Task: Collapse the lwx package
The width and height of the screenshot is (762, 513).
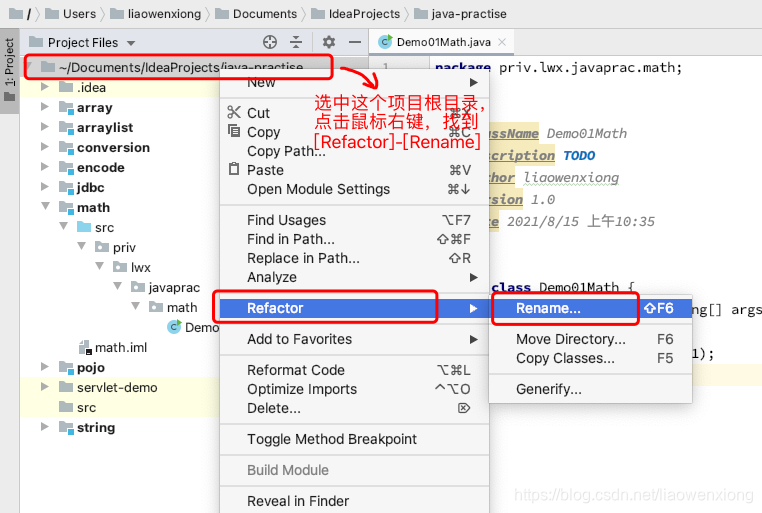Action: [x=100, y=267]
